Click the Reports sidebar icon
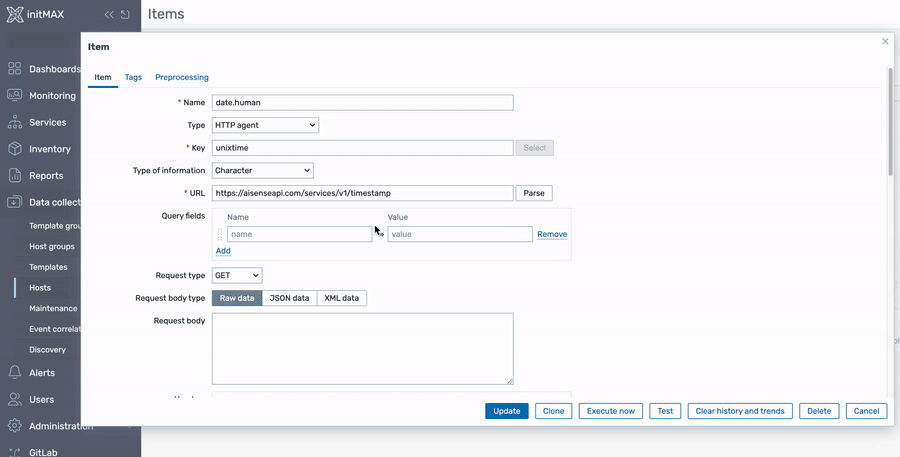Viewport: 900px width, 457px height. point(15,176)
